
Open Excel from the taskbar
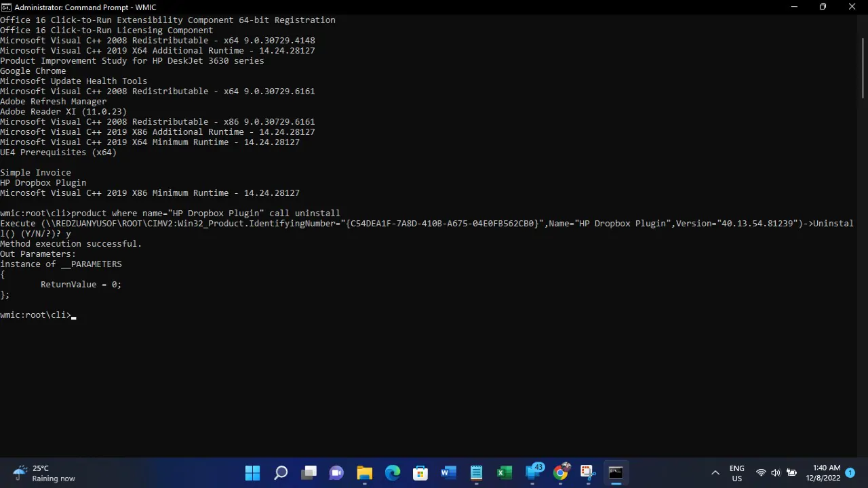[504, 472]
